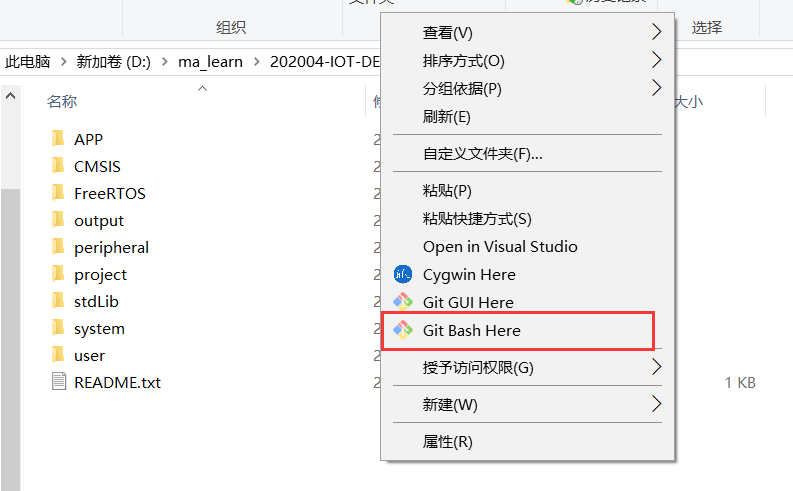
Task: Click 202004-IOT-DE breadcrumb segment
Action: [325, 62]
